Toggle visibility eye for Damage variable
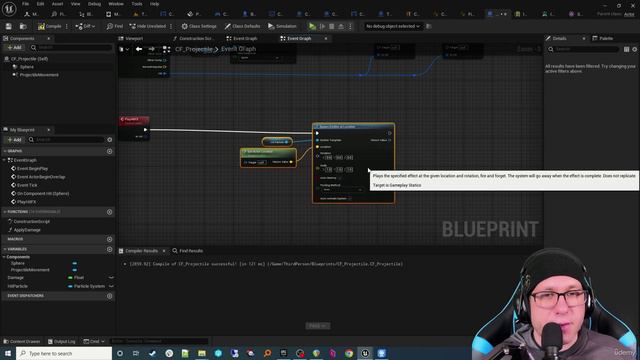The width and height of the screenshot is (640, 360). (x=111, y=278)
